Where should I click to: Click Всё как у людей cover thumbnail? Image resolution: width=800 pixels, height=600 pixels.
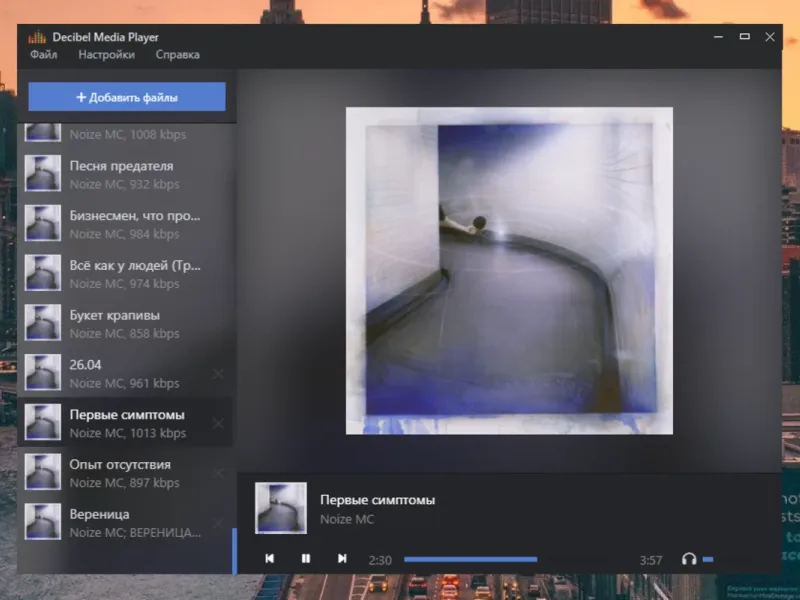click(43, 273)
